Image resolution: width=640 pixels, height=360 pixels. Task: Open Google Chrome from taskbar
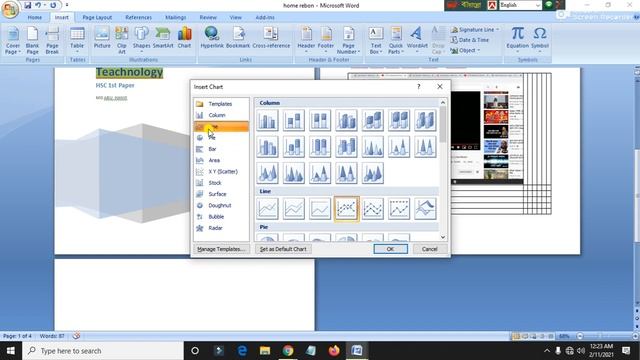click(x=288, y=351)
